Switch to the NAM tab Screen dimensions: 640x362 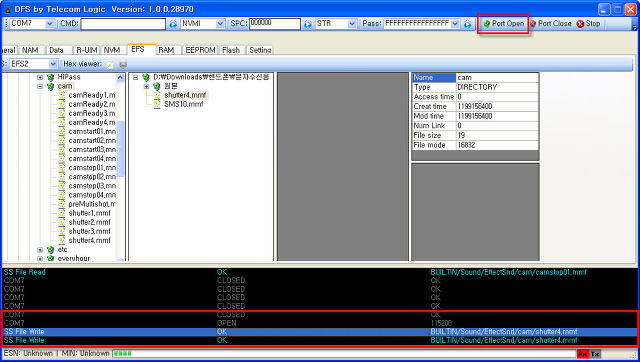(30, 50)
